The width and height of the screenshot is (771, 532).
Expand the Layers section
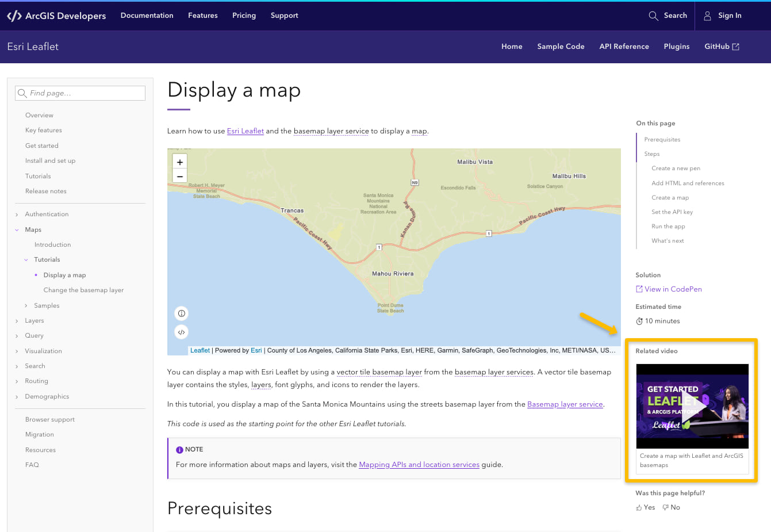17,321
